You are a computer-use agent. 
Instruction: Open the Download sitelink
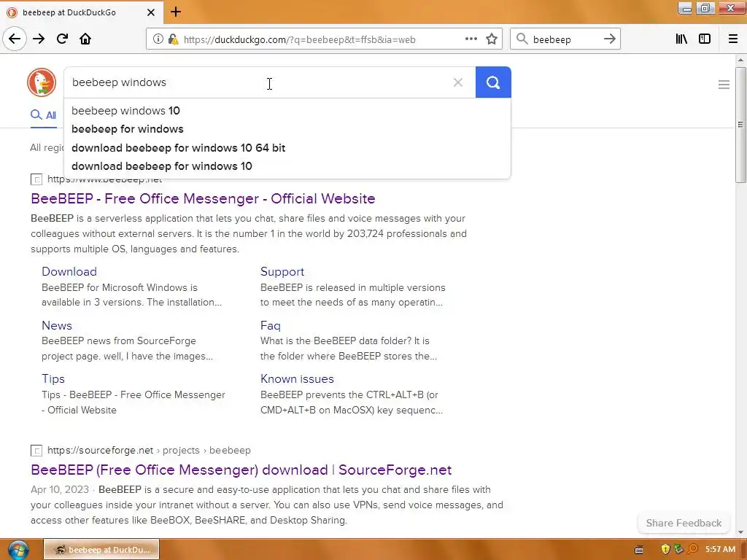69,271
